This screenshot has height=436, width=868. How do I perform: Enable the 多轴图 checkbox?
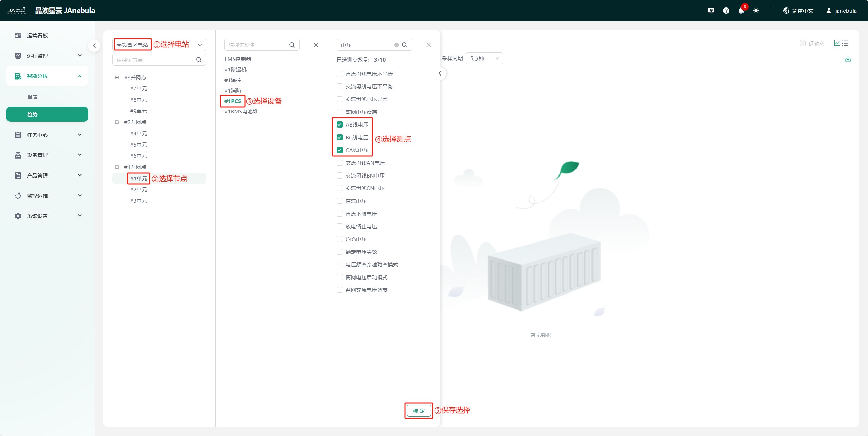pyautogui.click(x=803, y=43)
